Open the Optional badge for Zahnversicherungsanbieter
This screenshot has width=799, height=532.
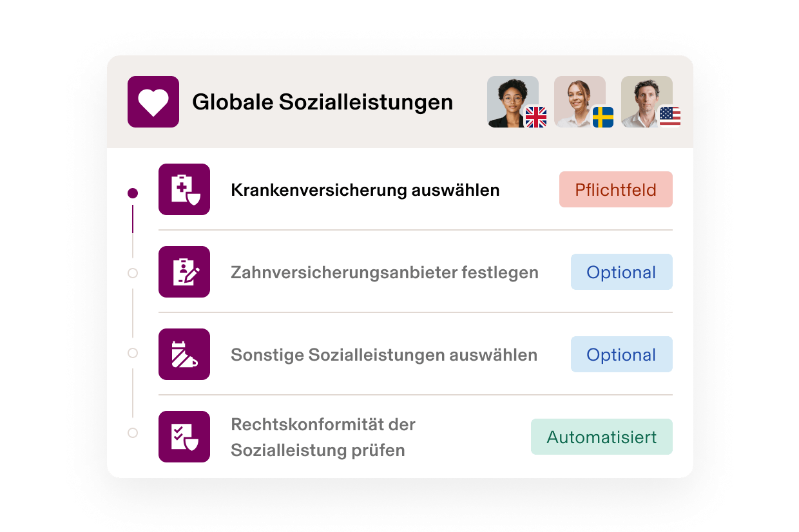(621, 272)
